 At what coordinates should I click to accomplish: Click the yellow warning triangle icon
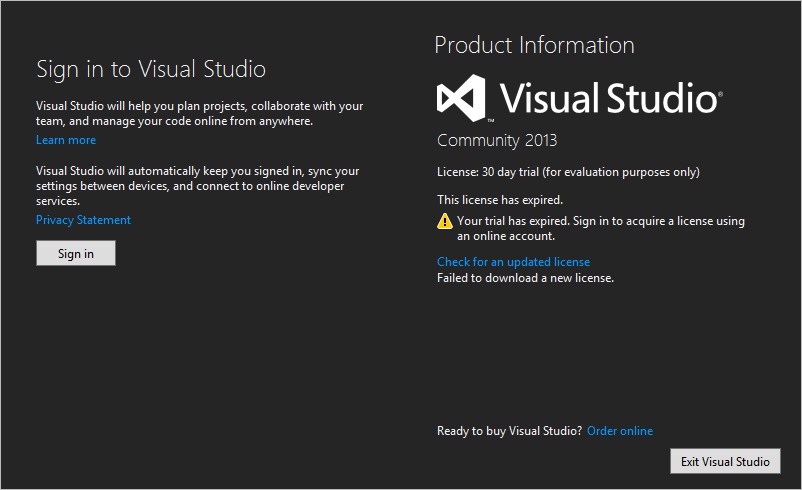coord(445,221)
